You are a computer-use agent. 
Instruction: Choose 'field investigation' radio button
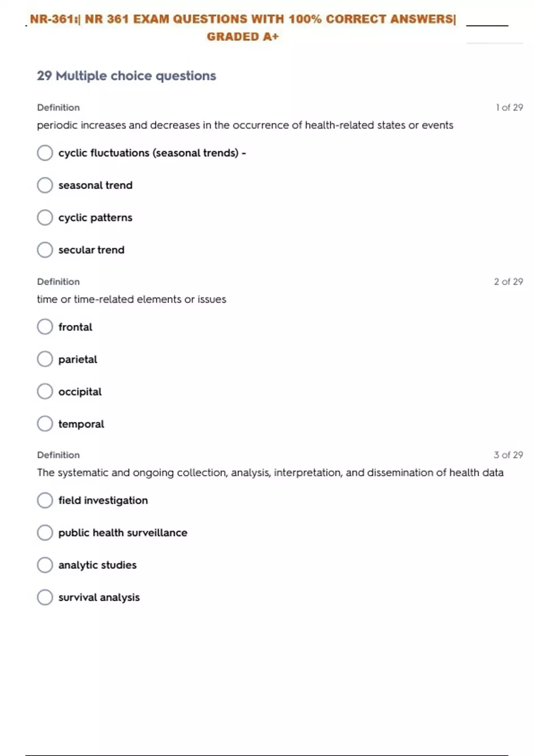[45, 500]
